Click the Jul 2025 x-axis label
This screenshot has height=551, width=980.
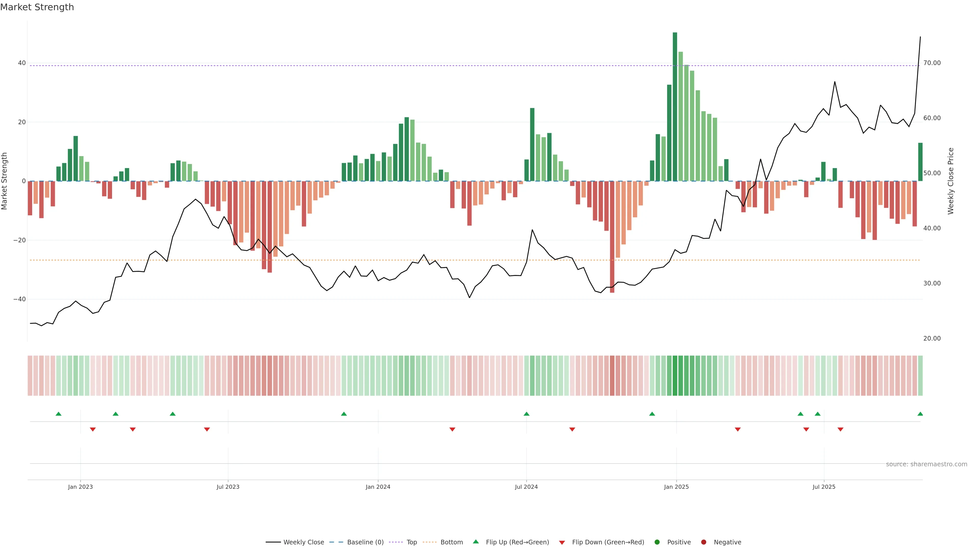pos(824,487)
